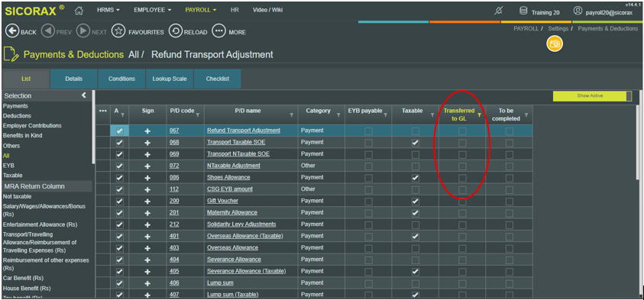644x300 pixels.
Task: Click the muted pin icon in header
Action: pos(498,11)
